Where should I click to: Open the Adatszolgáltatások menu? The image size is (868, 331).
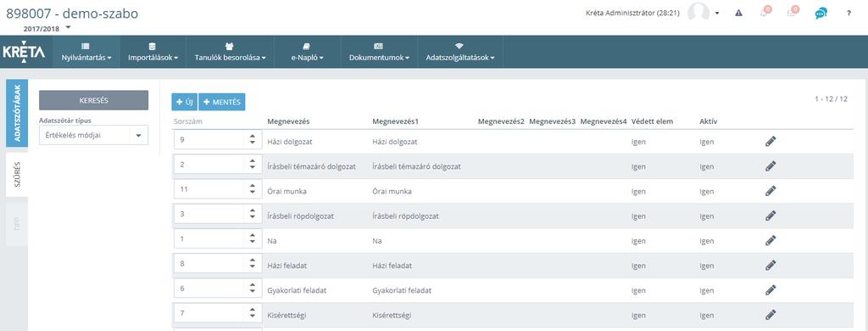[460, 52]
